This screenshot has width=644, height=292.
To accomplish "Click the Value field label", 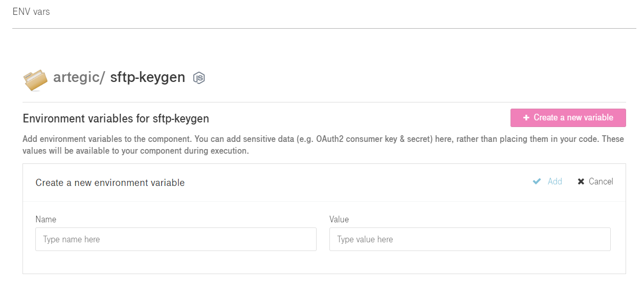I will point(339,219).
